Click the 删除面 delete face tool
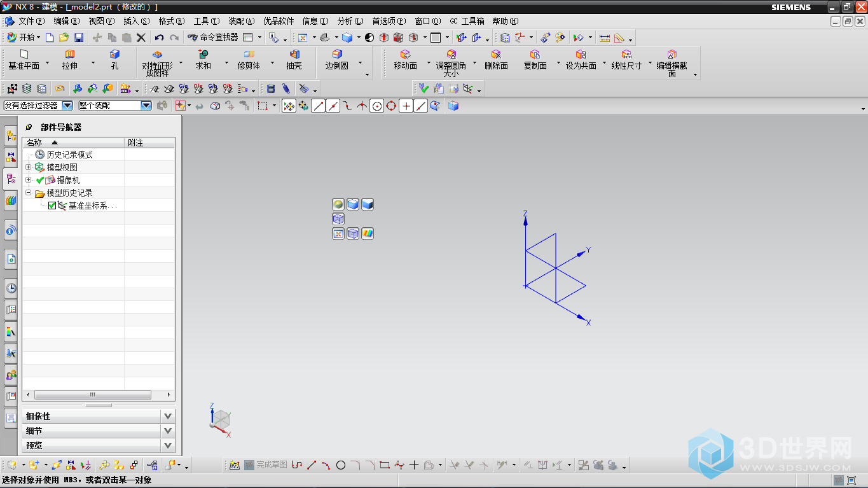 pyautogui.click(x=496, y=60)
